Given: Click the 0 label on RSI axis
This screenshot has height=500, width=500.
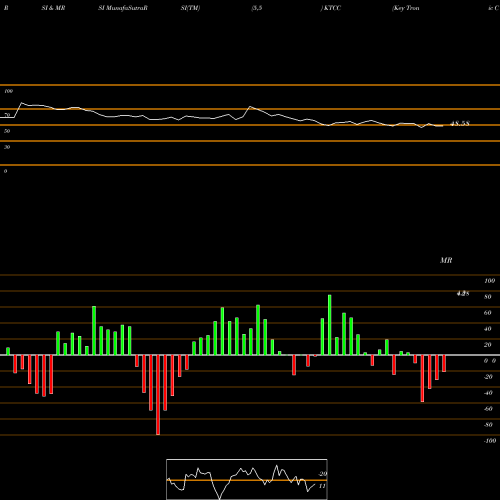Looking at the screenshot, I should pos(5,171).
